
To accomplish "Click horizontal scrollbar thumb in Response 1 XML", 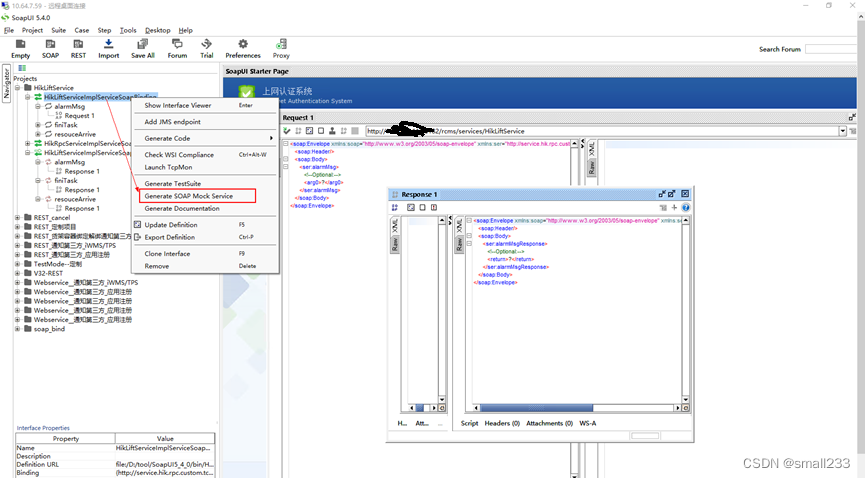I will point(536,408).
